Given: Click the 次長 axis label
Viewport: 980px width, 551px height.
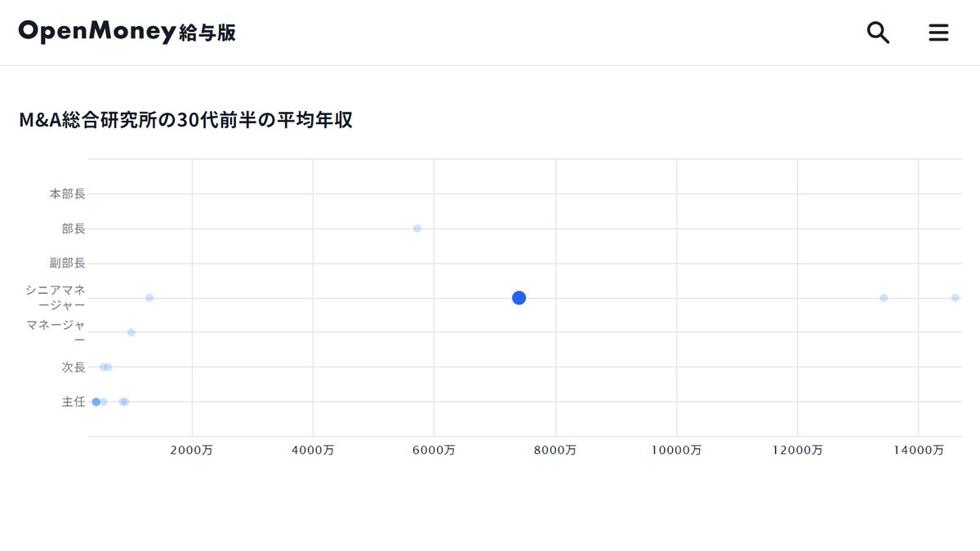Looking at the screenshot, I should 73,367.
